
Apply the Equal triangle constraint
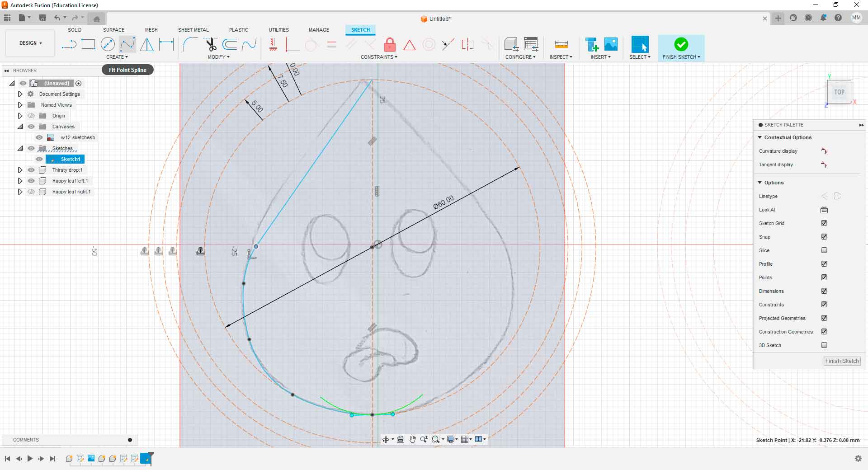tap(409, 45)
